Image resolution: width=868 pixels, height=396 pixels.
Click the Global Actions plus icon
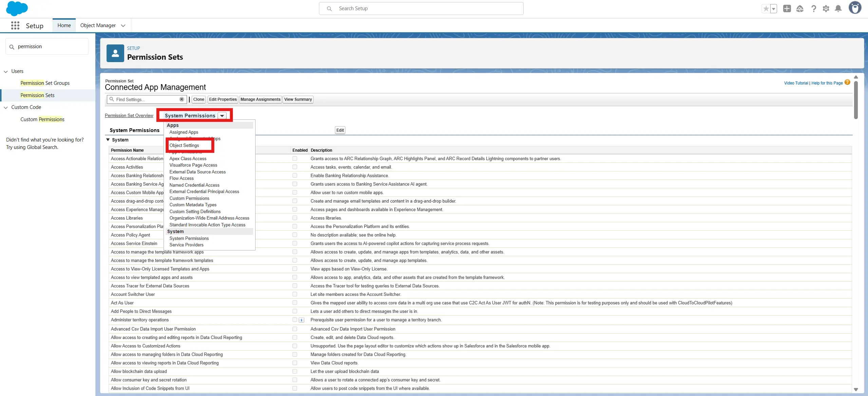point(787,9)
